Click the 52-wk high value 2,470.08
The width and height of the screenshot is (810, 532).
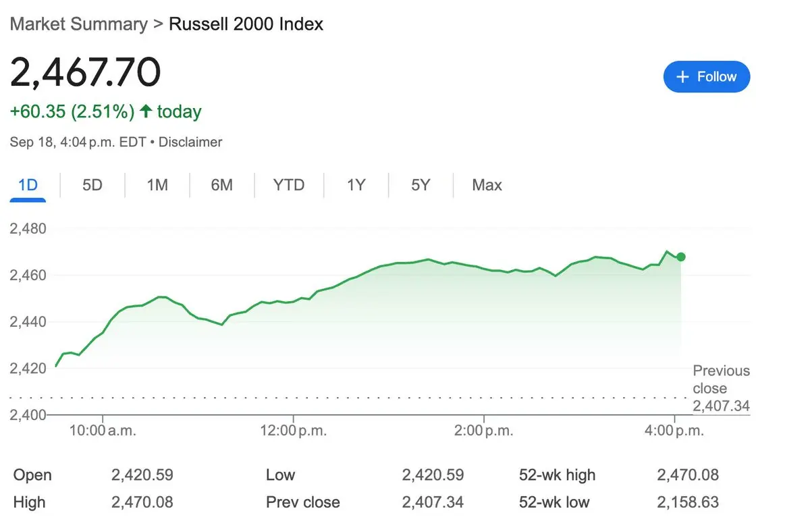click(687, 475)
